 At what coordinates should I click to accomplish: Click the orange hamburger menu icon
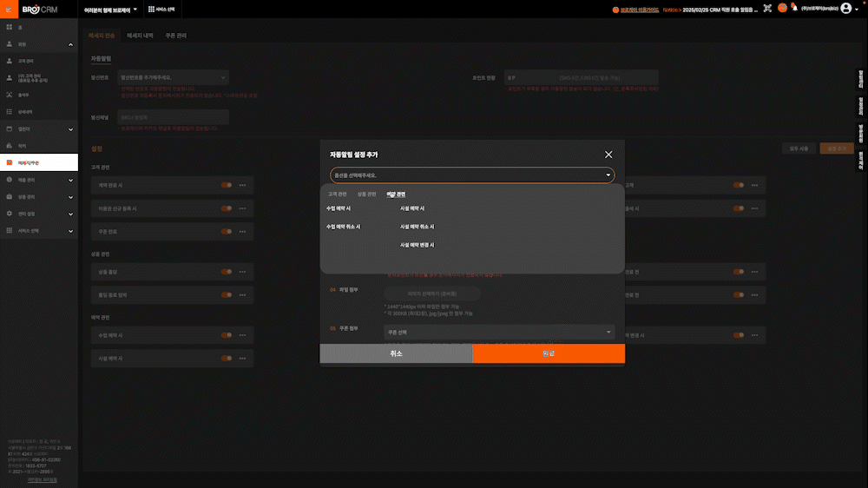tap(9, 10)
